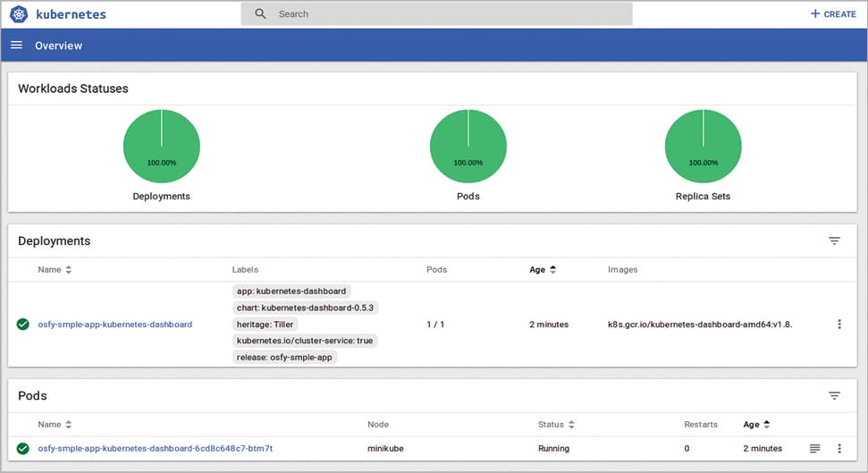The height and width of the screenshot is (473, 868).
Task: Filter the Pods list
Action: 833,396
